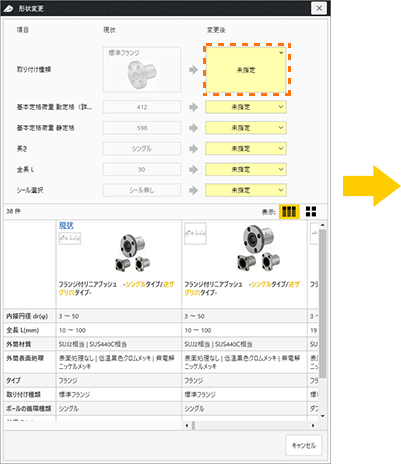The width and height of the screenshot is (401, 464).
Task: Open the 長さ change dropdown
Action: (246, 149)
